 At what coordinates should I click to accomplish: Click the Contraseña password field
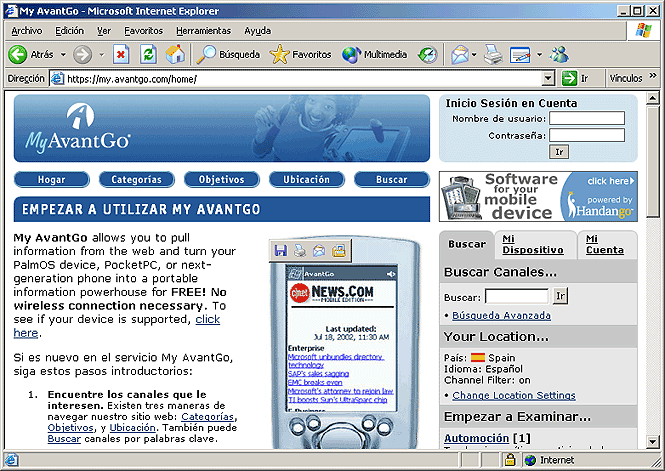pyautogui.click(x=587, y=135)
